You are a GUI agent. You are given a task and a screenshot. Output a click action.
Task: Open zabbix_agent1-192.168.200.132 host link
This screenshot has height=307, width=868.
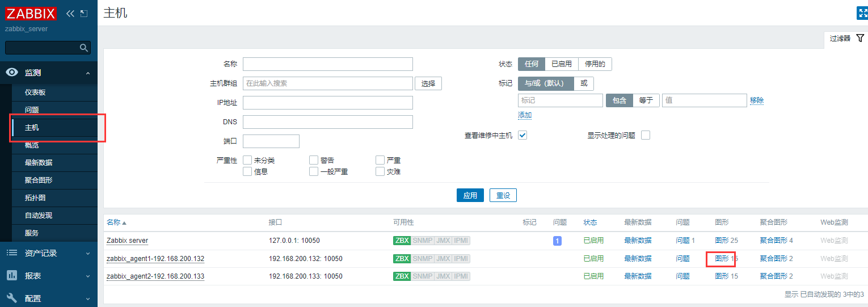coord(155,259)
